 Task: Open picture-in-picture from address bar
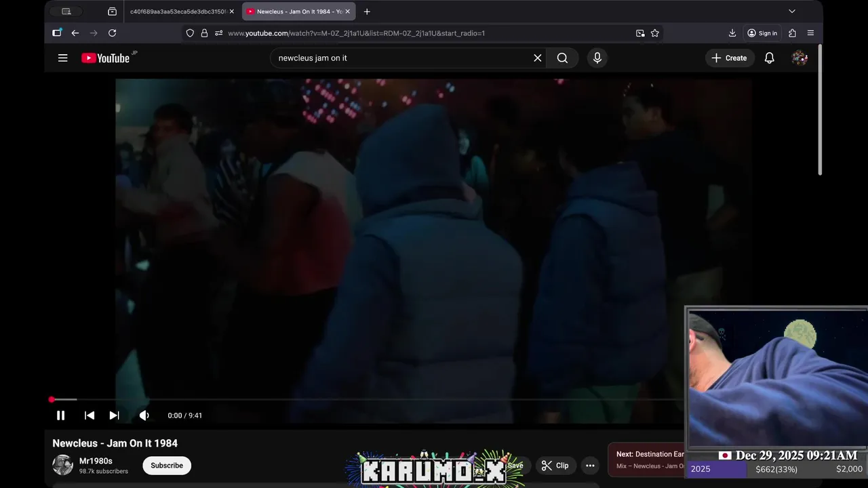pos(640,33)
